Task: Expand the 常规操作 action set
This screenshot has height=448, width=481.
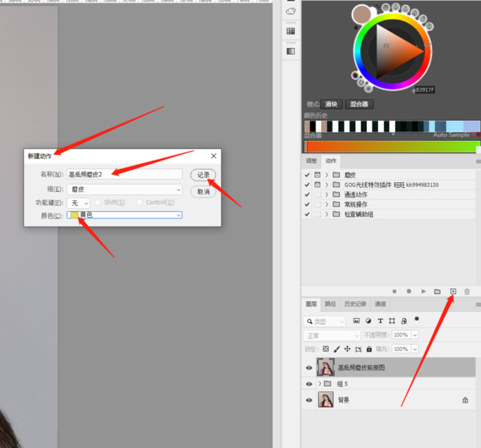Action: [x=326, y=205]
